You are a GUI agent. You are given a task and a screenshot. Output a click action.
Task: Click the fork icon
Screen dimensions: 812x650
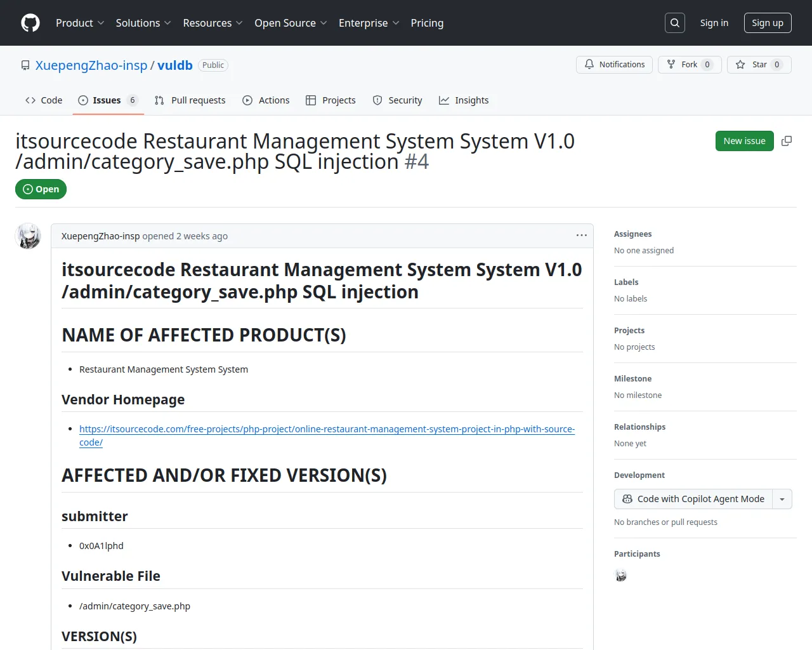pos(671,65)
